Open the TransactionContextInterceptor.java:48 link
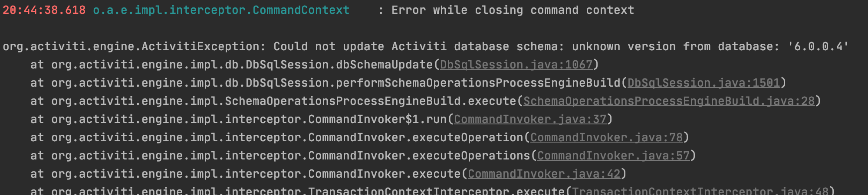This screenshot has height=195, width=868. [700, 191]
